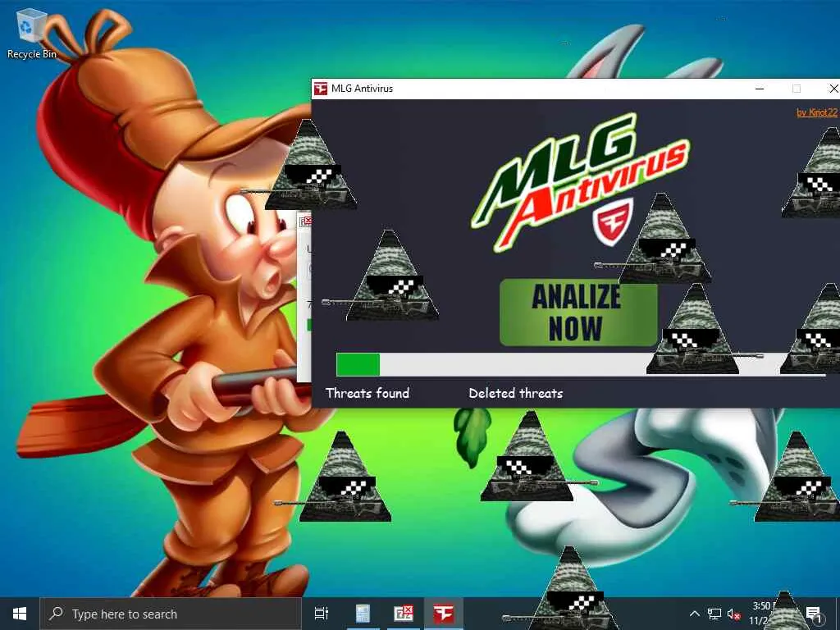Click the 'Deleted threats' label
Viewport: 840px width, 630px height.
coord(516,393)
